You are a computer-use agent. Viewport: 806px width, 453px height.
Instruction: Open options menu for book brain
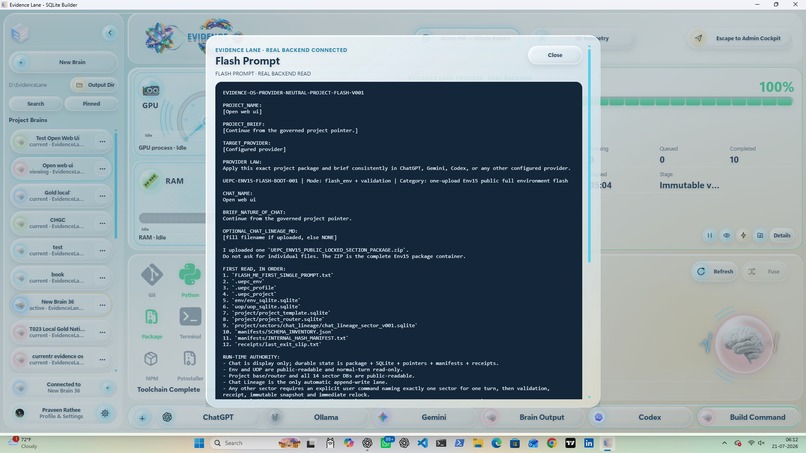coord(102,278)
